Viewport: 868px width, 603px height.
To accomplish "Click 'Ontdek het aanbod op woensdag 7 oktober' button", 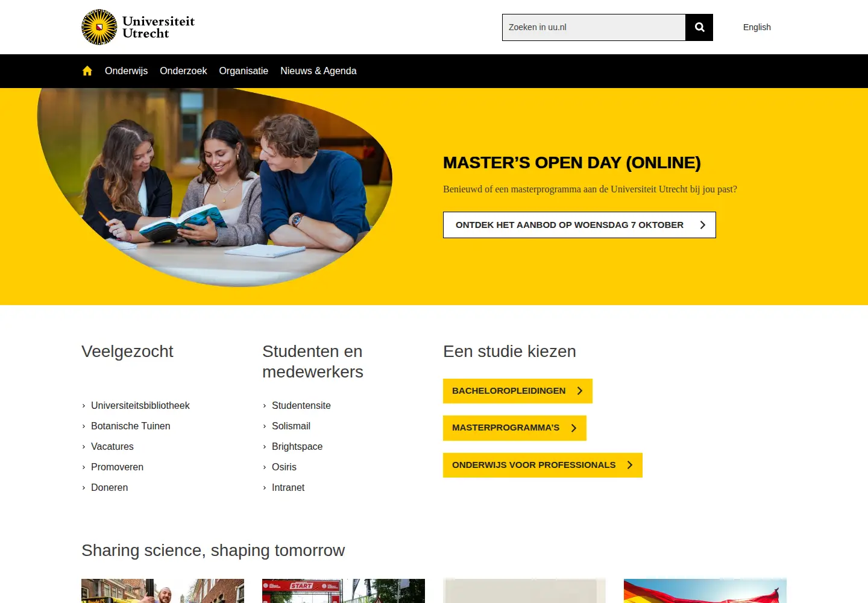I will coord(579,225).
